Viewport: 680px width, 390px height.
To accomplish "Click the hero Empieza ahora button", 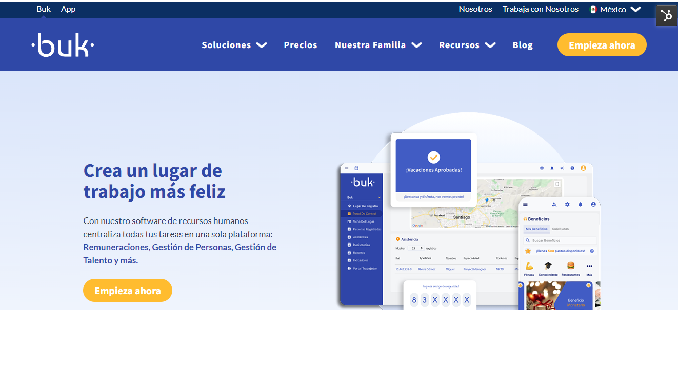I will click(128, 290).
